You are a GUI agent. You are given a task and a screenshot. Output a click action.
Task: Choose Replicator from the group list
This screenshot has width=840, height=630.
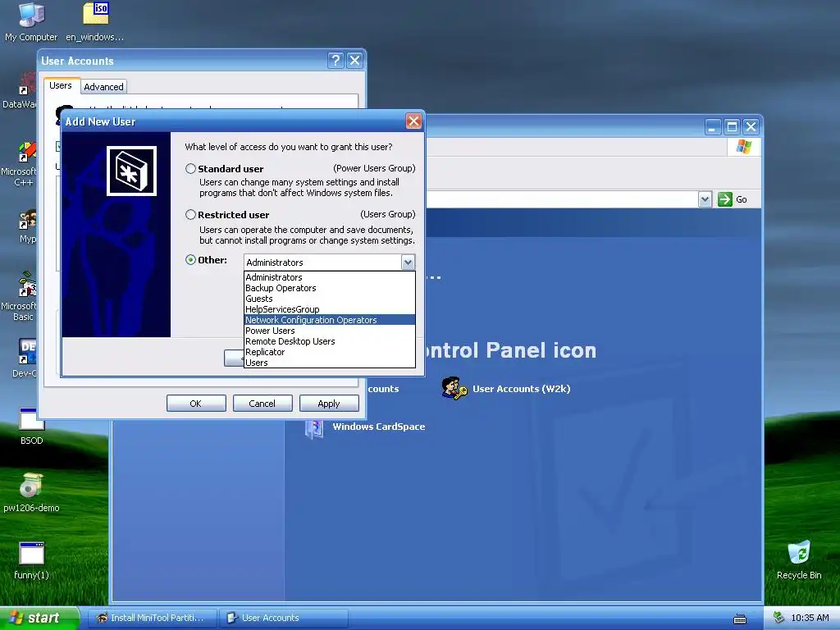[330, 352]
